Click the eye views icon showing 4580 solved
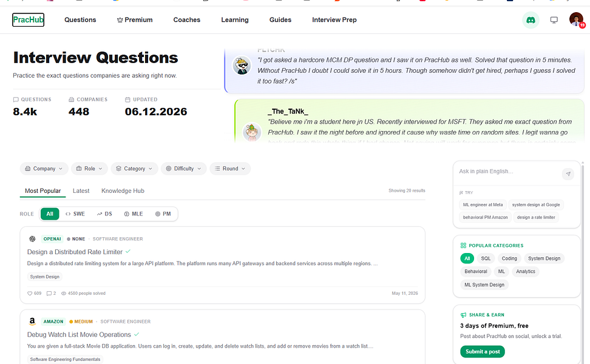Screen dimensions: 590x364 click(x=64, y=293)
